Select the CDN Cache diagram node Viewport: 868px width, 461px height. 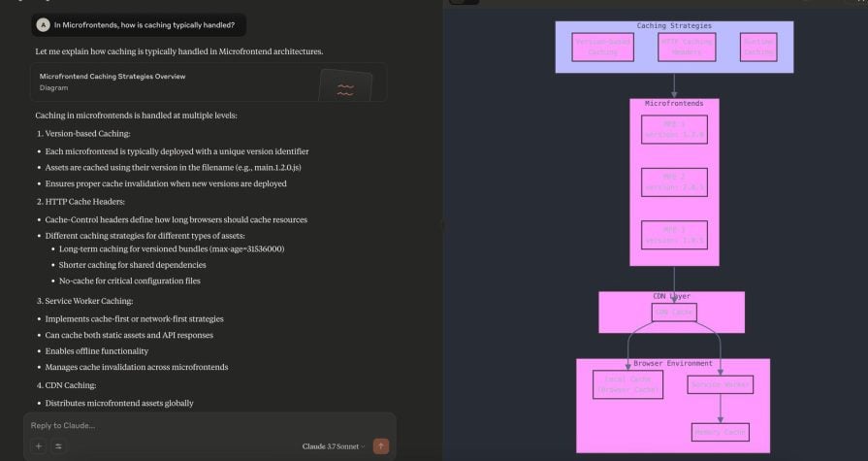(x=674, y=312)
